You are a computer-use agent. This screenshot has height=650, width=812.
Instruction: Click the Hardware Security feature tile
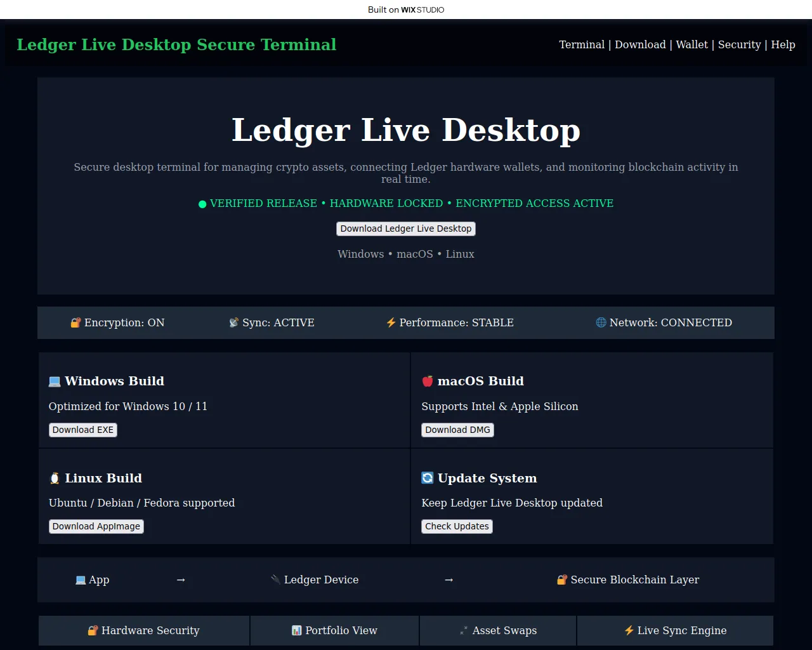[x=144, y=630]
